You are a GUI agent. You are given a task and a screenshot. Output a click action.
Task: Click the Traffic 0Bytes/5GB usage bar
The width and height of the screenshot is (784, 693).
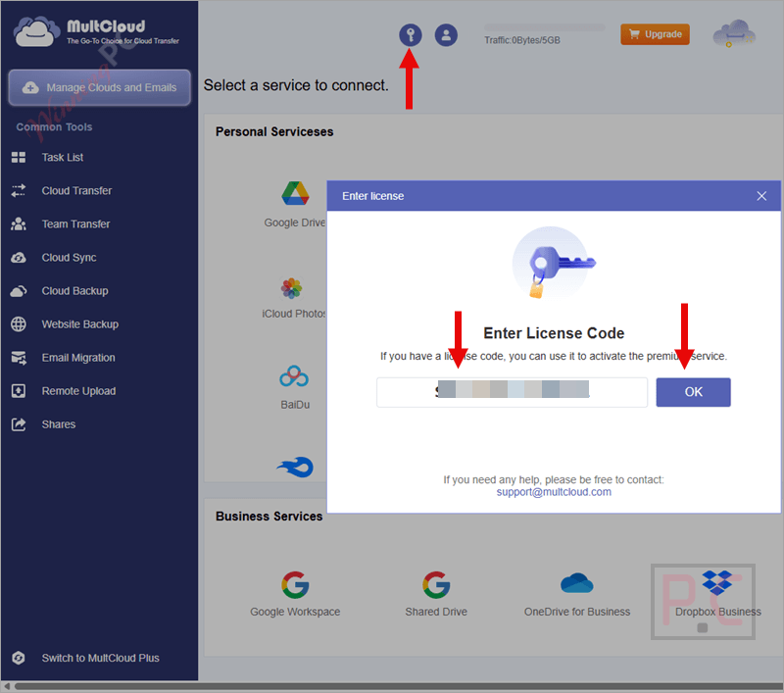click(545, 27)
